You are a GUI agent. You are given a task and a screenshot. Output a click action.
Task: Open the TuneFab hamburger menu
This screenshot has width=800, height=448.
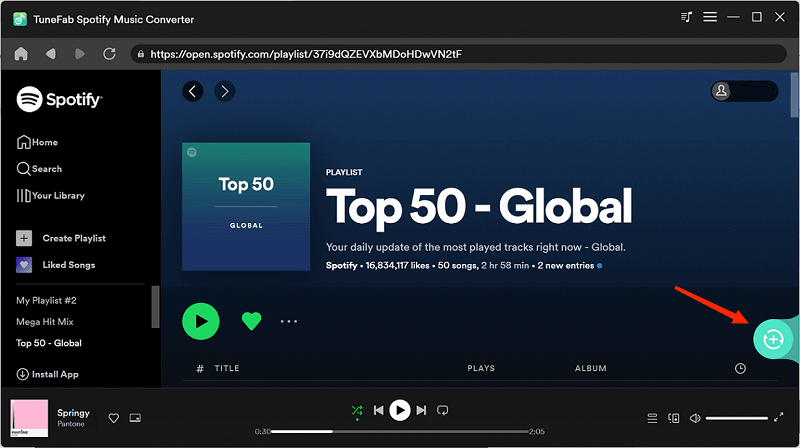click(710, 18)
